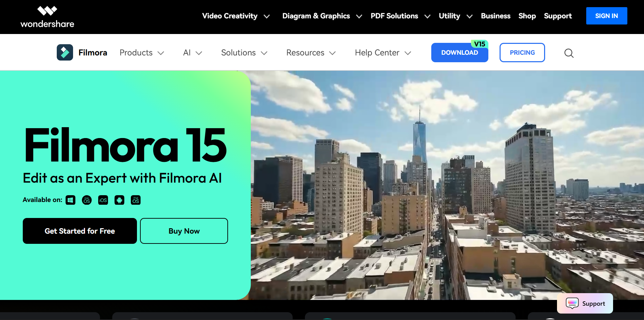This screenshot has height=320, width=644.
Task: Expand the Video Creativity dropdown
Action: [x=236, y=16]
